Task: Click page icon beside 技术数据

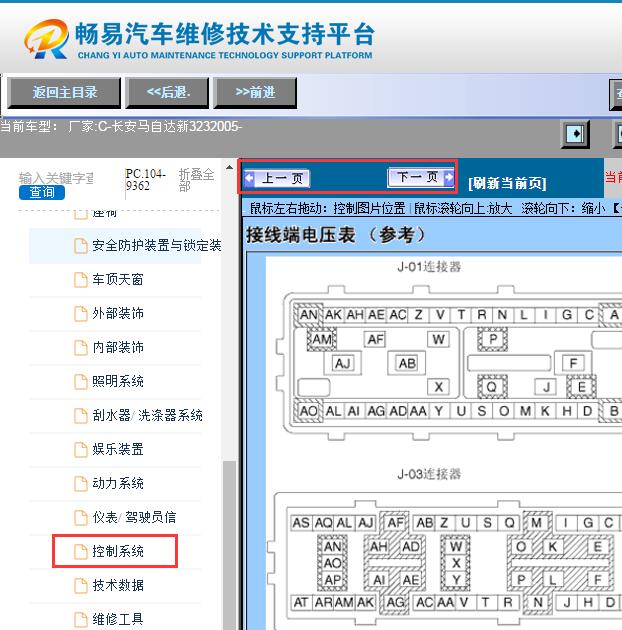Action: (x=81, y=586)
